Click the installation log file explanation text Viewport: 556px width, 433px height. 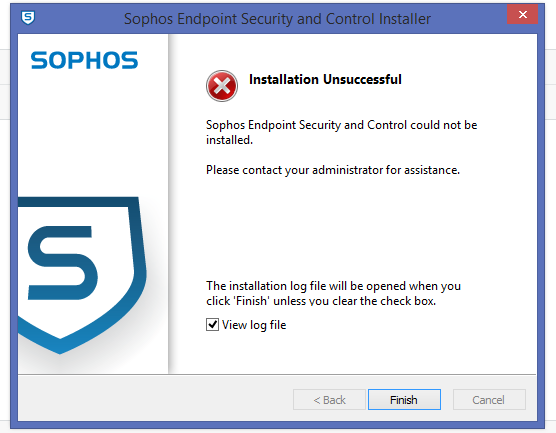coord(333,293)
